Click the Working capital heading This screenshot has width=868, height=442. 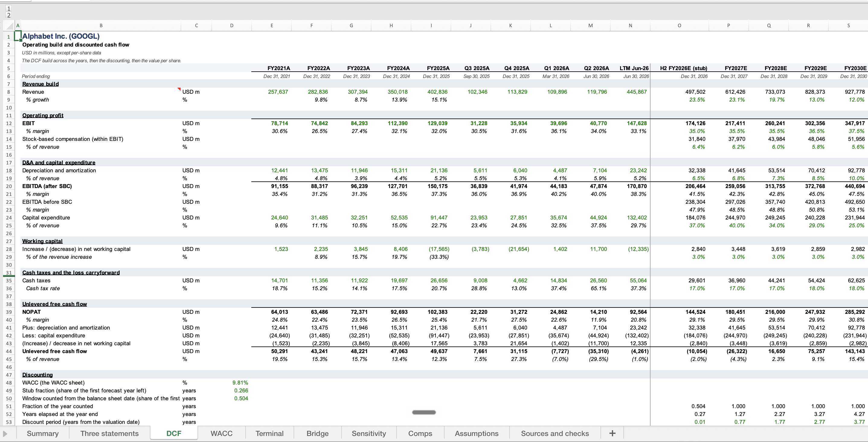(x=43, y=241)
